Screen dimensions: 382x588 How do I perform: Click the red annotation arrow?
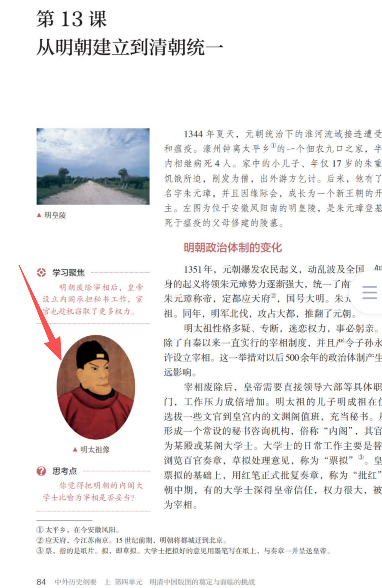point(40,314)
